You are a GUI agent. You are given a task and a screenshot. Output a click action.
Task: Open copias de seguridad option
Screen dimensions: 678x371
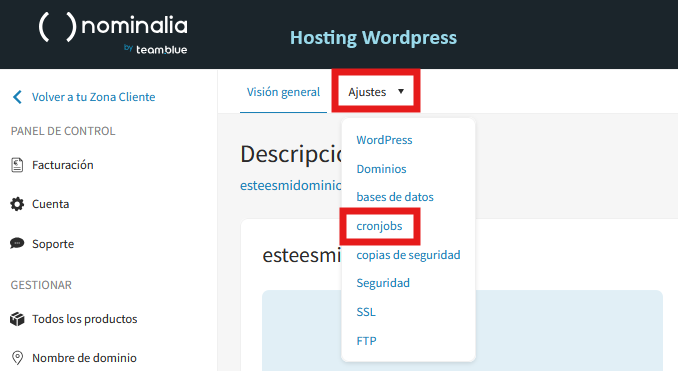tap(408, 255)
